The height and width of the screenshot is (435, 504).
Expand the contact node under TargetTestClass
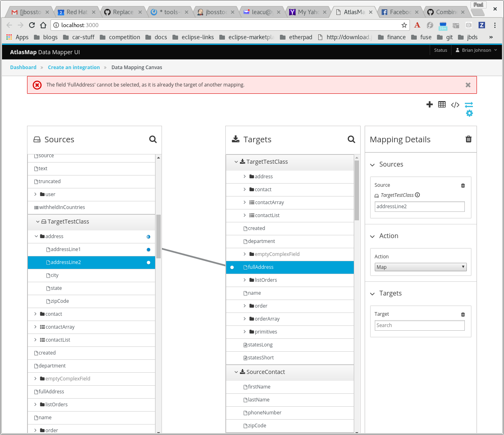244,189
